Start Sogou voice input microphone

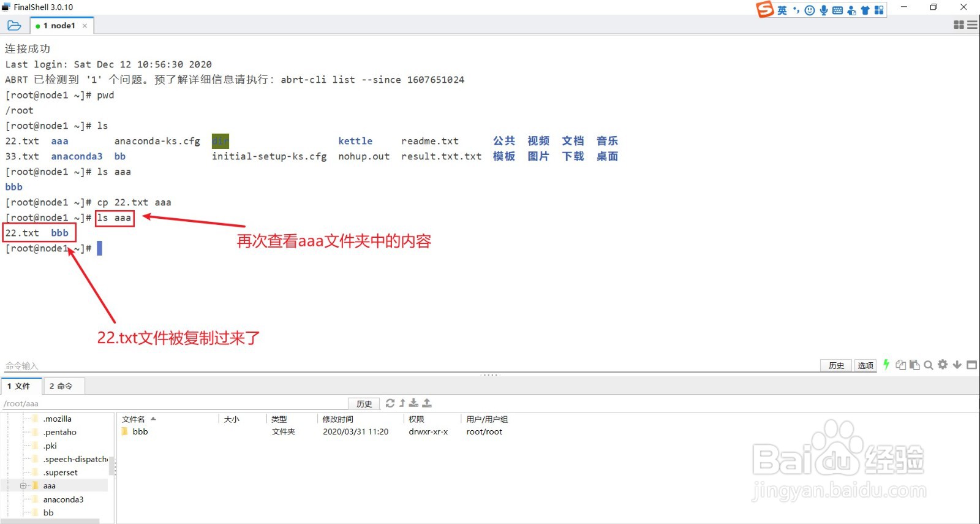click(824, 10)
